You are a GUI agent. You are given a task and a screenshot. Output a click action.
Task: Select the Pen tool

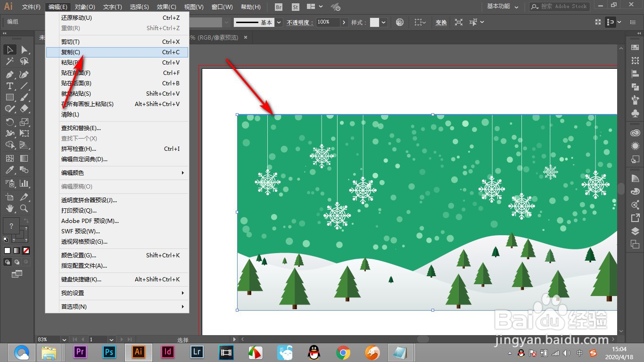point(9,74)
